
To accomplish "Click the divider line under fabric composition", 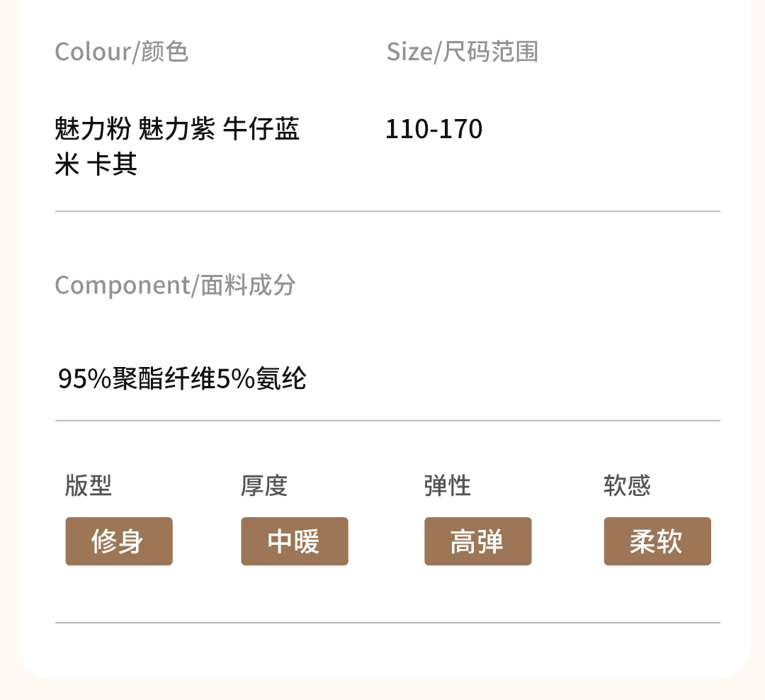I will coord(387,421).
